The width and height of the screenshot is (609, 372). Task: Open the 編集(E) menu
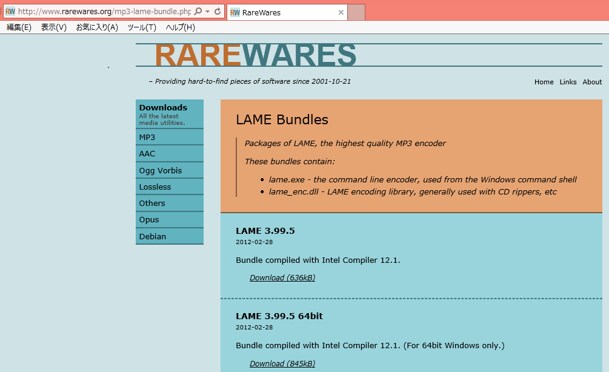point(19,27)
